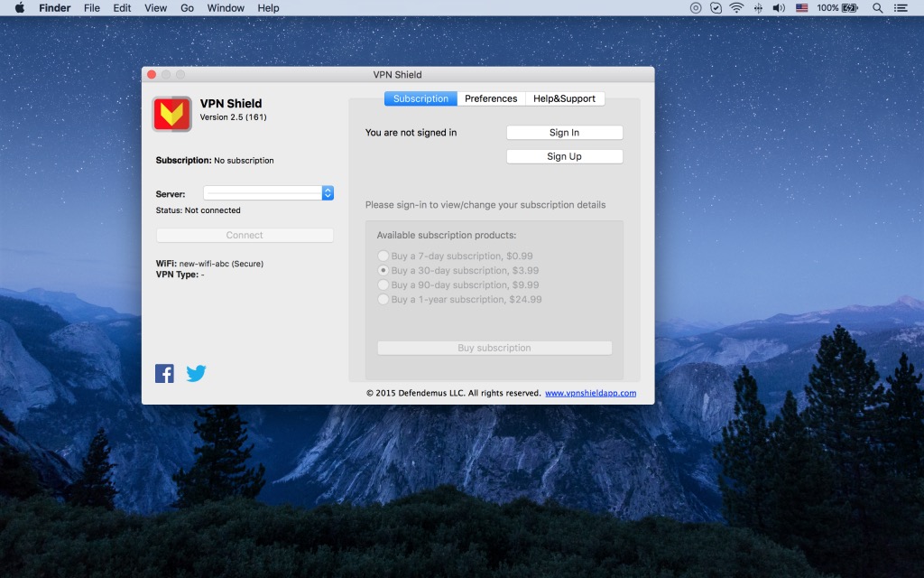Viewport: 924px width, 578px height.
Task: Click the circular target menu bar icon
Action: (696, 7)
